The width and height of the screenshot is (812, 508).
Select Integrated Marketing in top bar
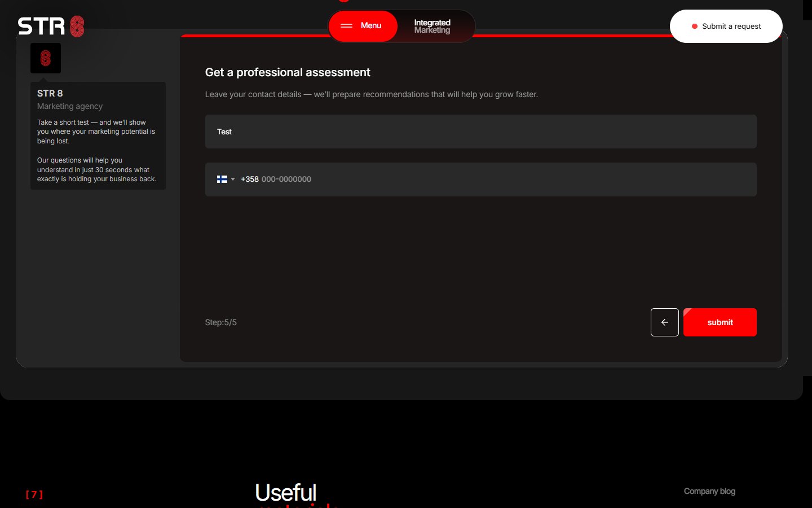[433, 27]
